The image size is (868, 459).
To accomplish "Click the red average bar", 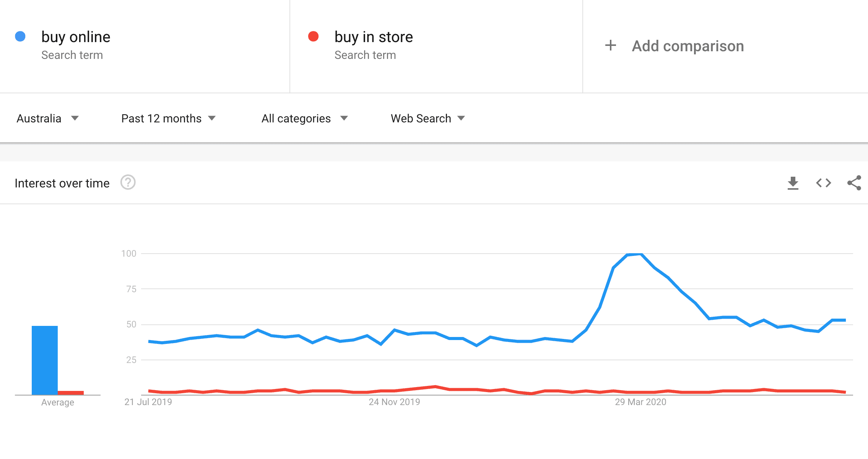I will [x=71, y=392].
